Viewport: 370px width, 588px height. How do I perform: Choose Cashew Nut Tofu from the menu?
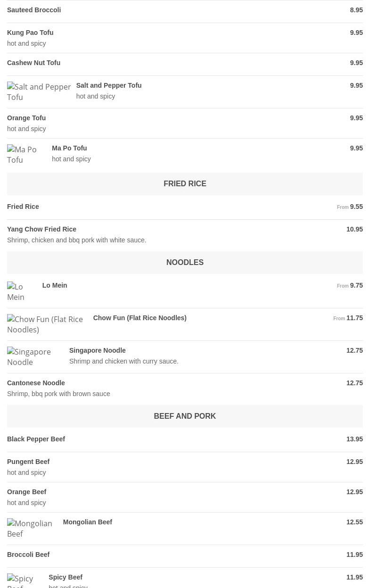33,63
